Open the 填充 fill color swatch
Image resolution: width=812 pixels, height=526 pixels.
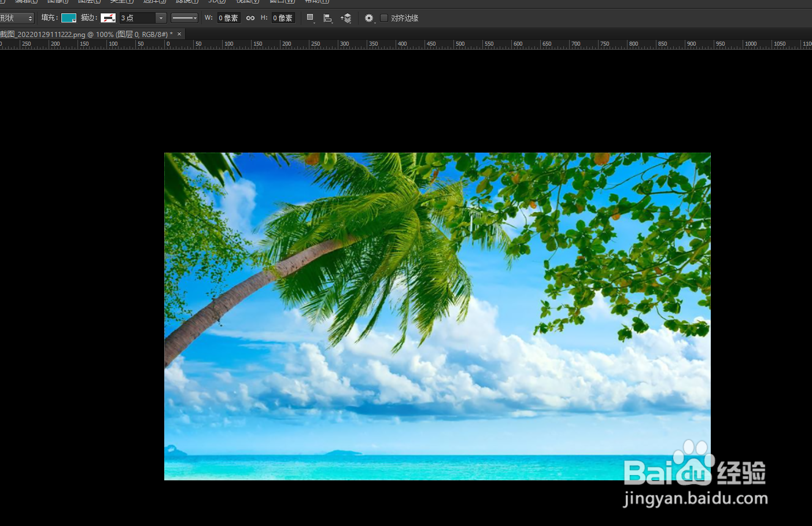[69, 18]
